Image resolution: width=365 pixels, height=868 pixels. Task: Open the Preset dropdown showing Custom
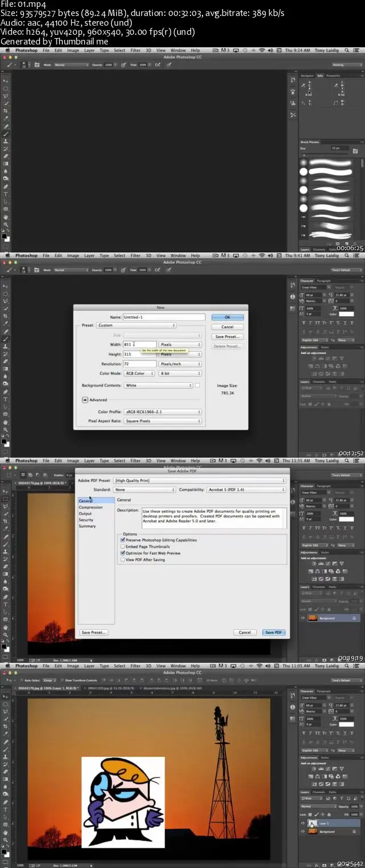coord(136,325)
